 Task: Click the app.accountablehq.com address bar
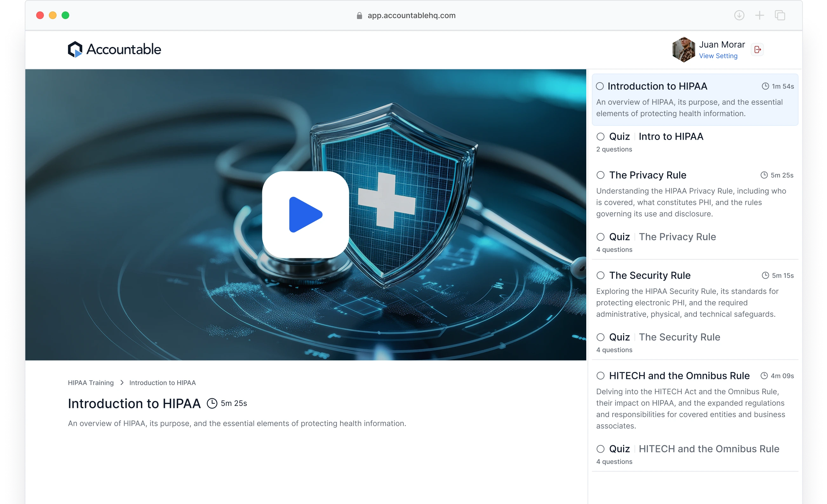click(x=412, y=16)
